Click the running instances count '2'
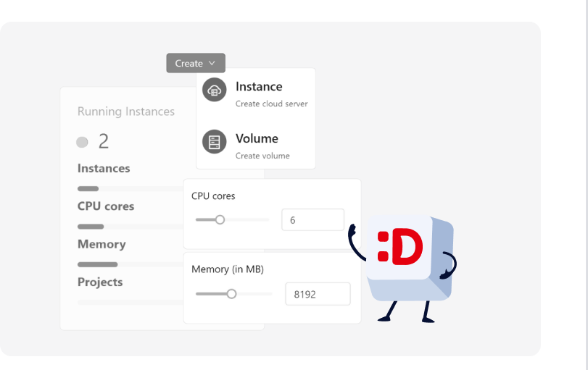This screenshot has width=588, height=370. (104, 142)
